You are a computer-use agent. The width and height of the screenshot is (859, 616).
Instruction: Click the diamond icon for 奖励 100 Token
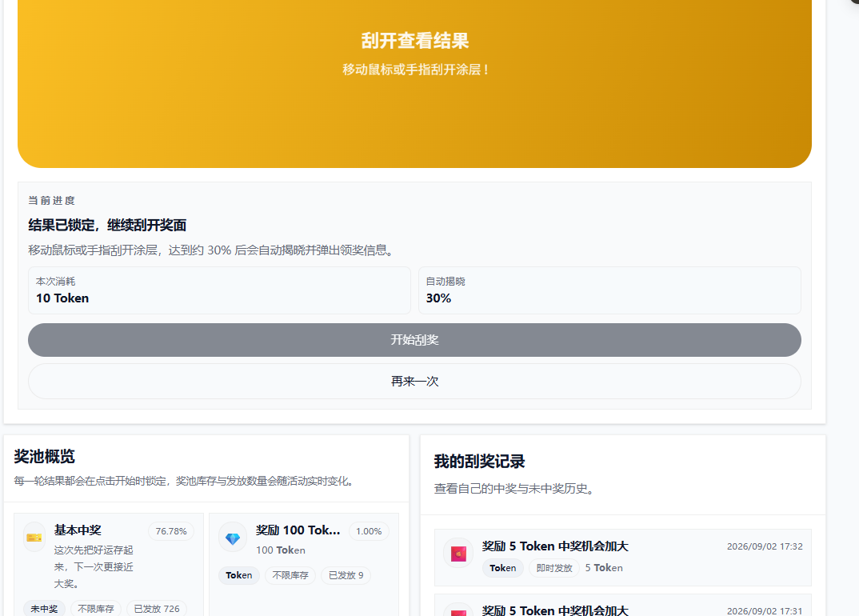tap(233, 538)
